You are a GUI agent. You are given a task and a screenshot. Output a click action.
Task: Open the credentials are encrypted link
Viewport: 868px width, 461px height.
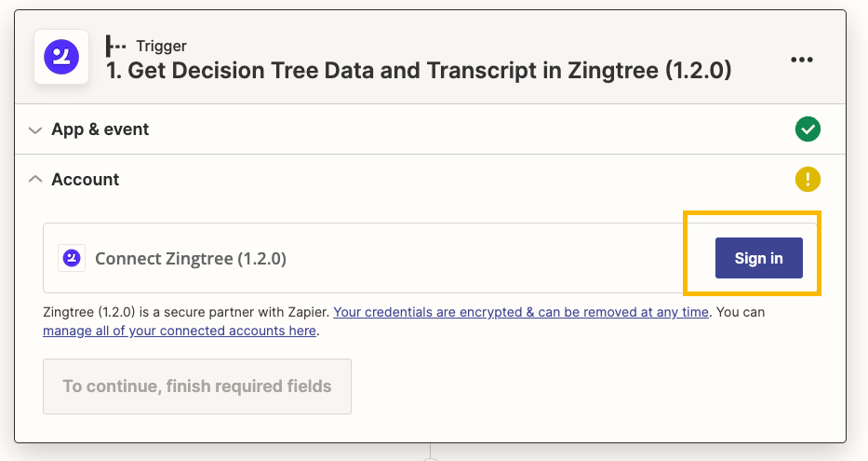coord(521,312)
